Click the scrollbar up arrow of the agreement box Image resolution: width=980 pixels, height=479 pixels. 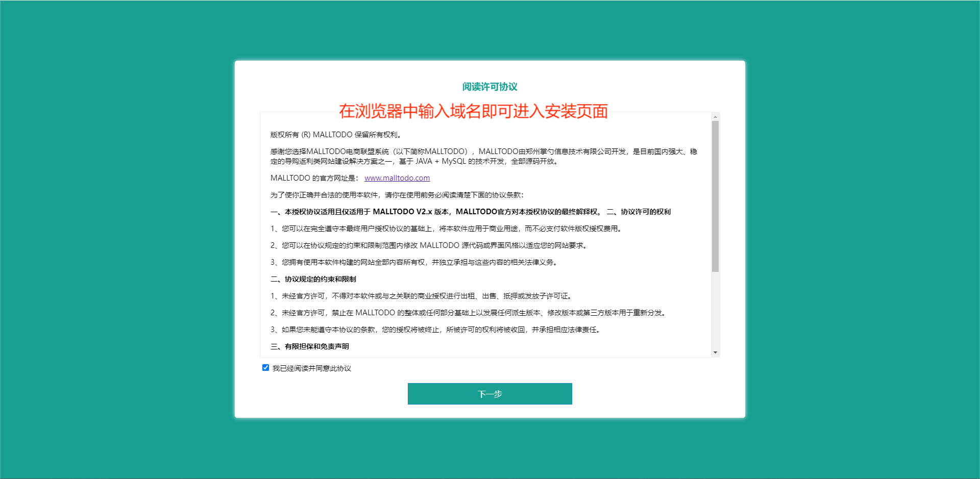coord(715,117)
